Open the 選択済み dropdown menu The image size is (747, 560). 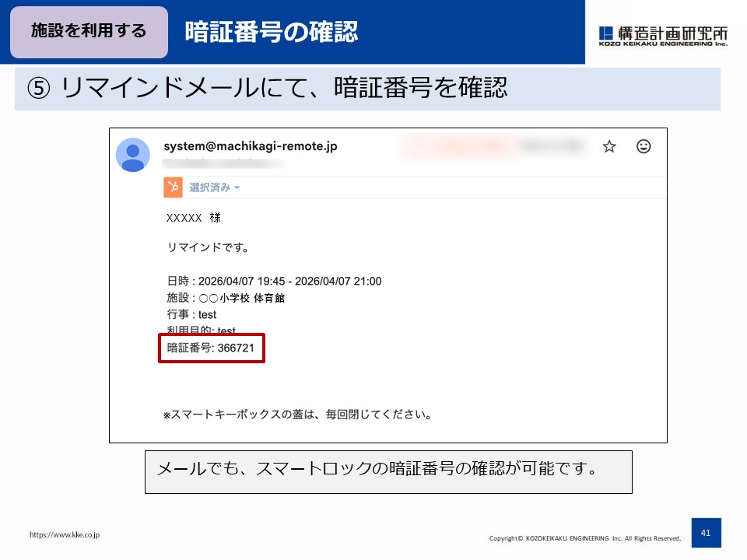[x=212, y=187]
